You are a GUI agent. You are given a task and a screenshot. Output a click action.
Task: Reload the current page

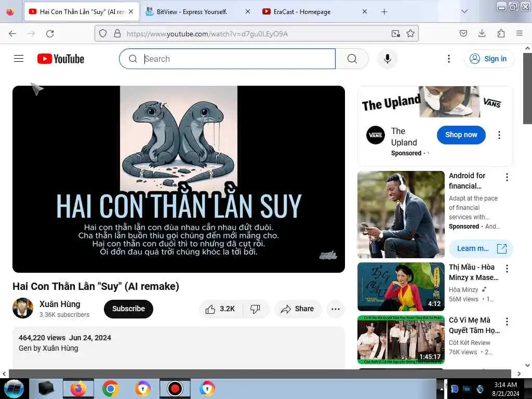[x=50, y=34]
